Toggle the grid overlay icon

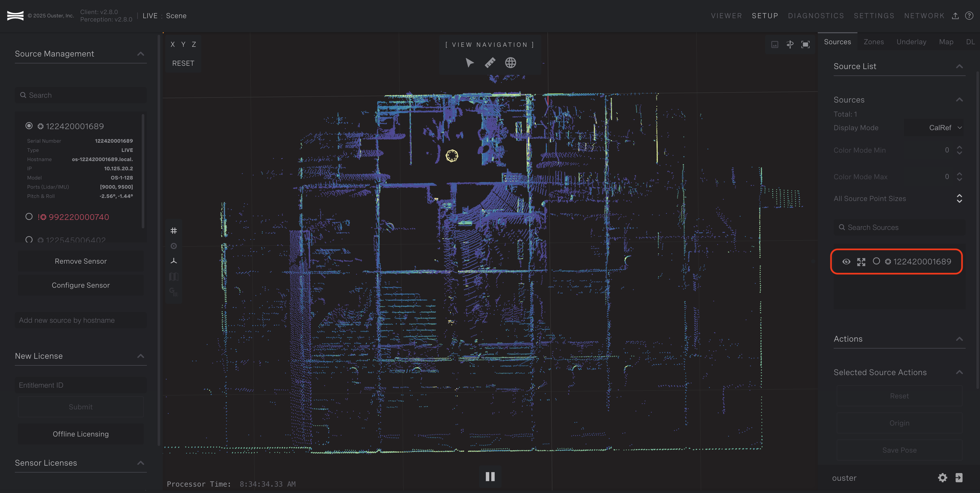(173, 231)
